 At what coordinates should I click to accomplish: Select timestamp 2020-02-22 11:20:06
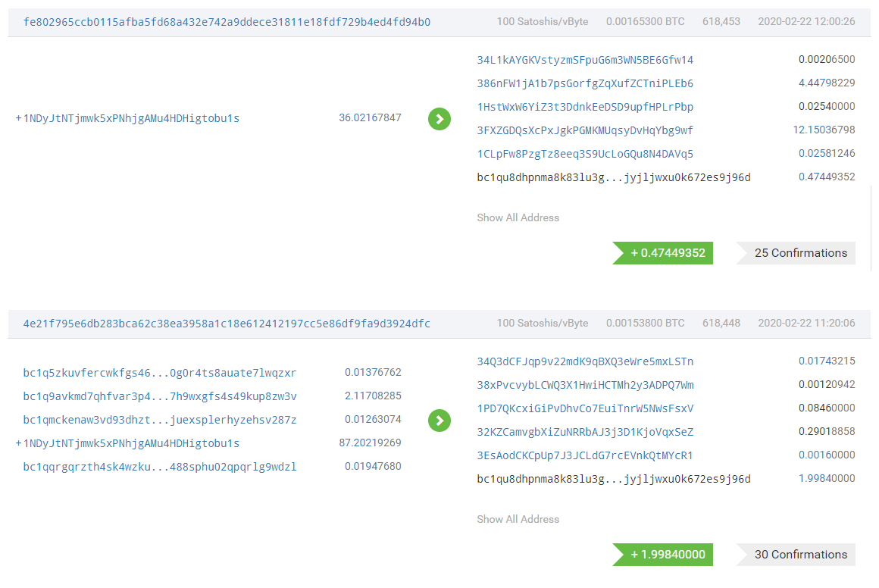(807, 323)
